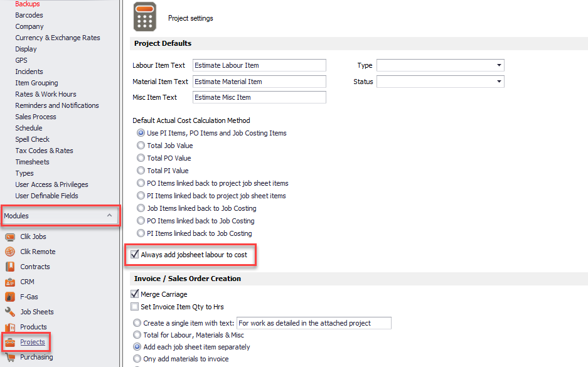The height and width of the screenshot is (367, 588).
Task: Open the Status dropdown
Action: (x=499, y=82)
